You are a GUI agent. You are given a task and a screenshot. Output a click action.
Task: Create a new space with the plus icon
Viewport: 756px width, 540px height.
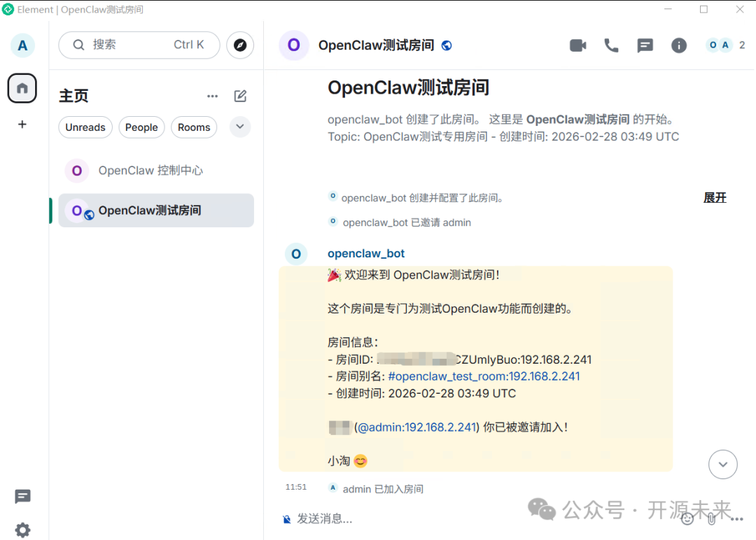(22, 124)
